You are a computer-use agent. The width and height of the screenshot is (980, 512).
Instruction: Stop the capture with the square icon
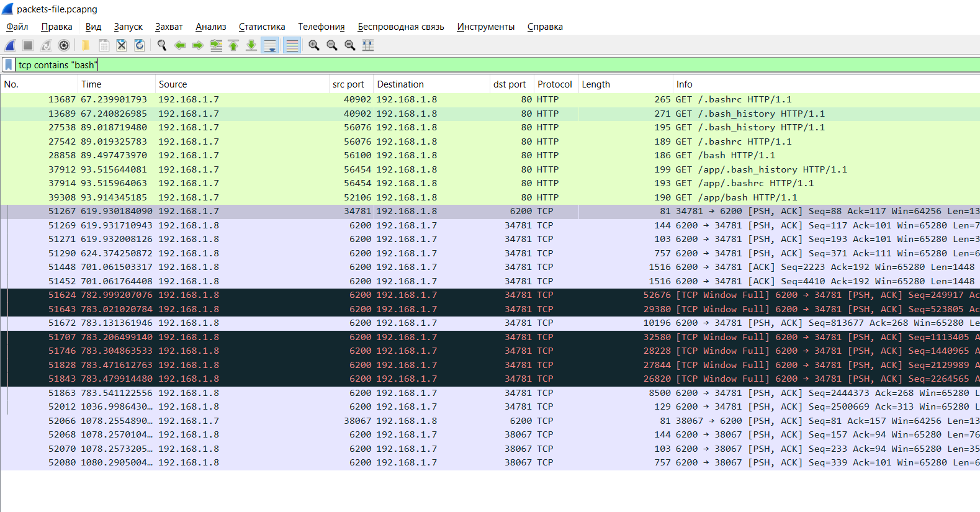(28, 45)
